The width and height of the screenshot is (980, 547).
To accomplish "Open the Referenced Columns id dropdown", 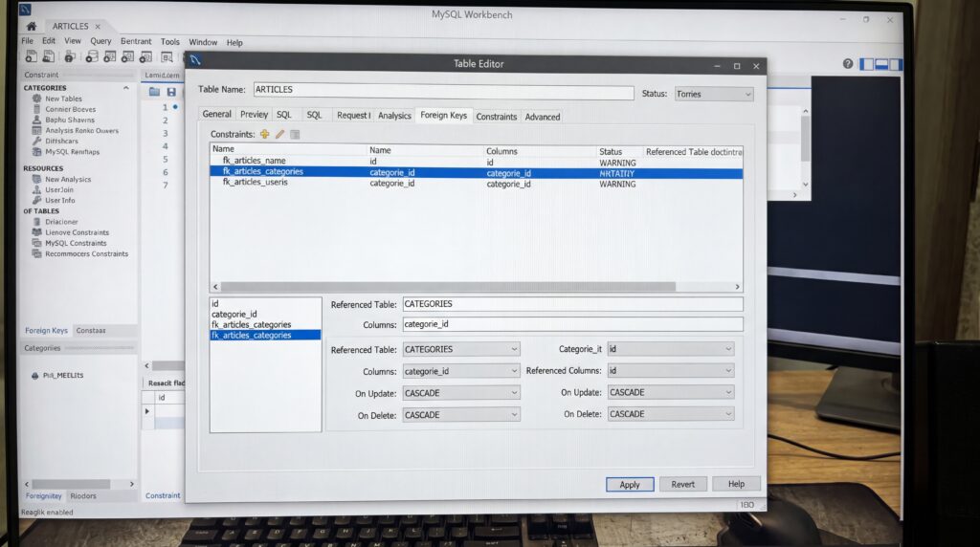I will coord(671,370).
